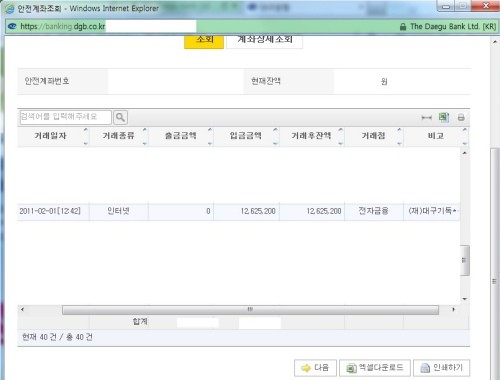
Task: Click the Excel export icon in grid toolbar
Action: [444, 117]
